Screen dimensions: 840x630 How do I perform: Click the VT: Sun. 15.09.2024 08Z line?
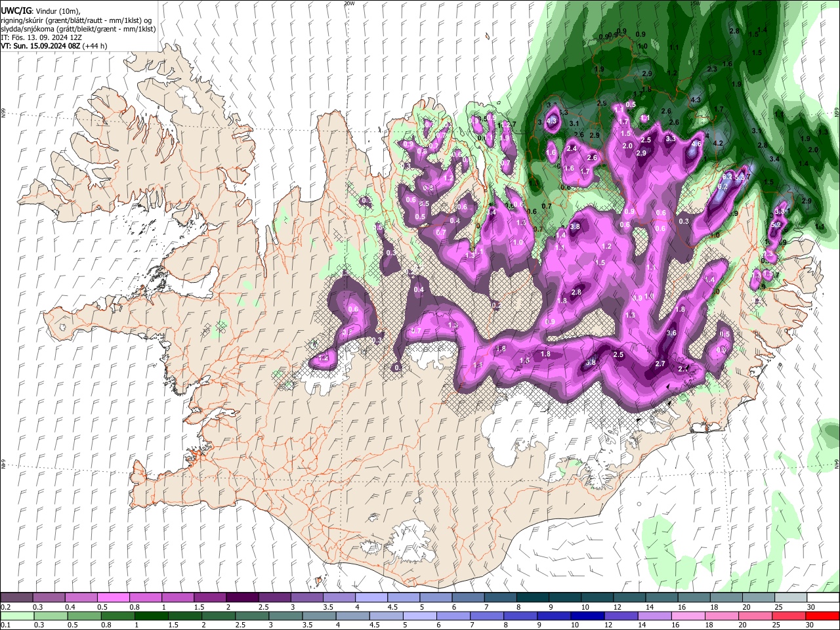point(54,46)
